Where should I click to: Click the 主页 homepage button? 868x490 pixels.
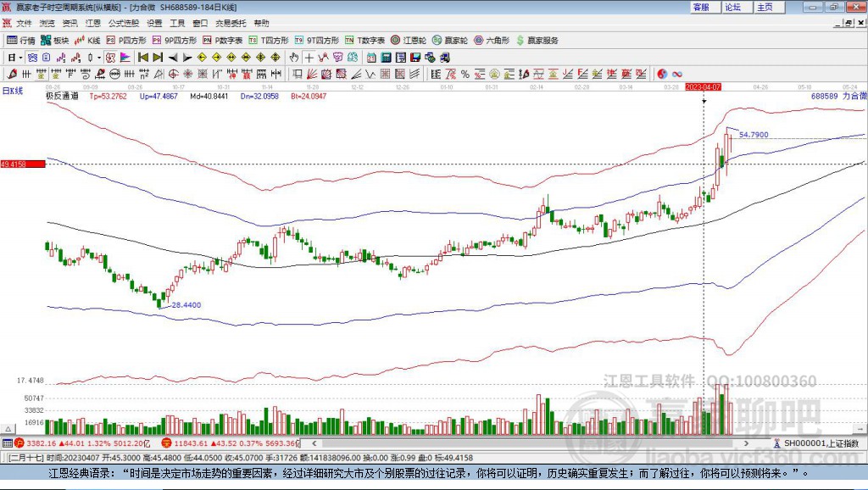[x=770, y=7]
